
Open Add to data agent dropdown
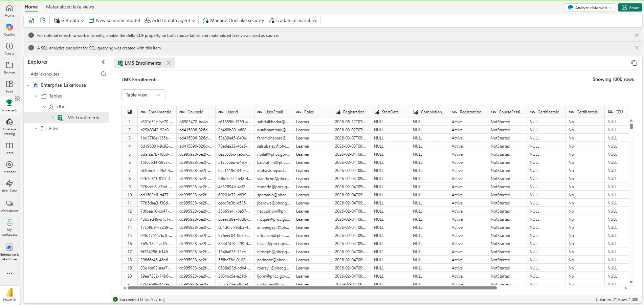tap(170, 20)
